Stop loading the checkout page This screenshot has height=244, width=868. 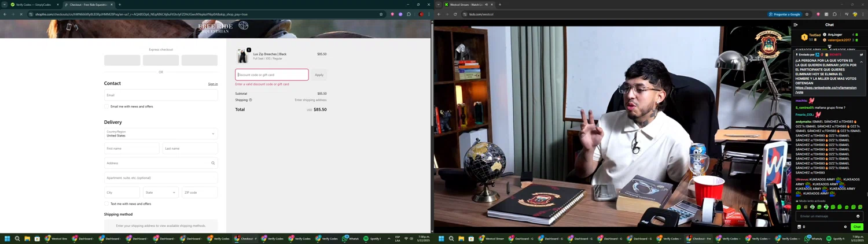21,14
